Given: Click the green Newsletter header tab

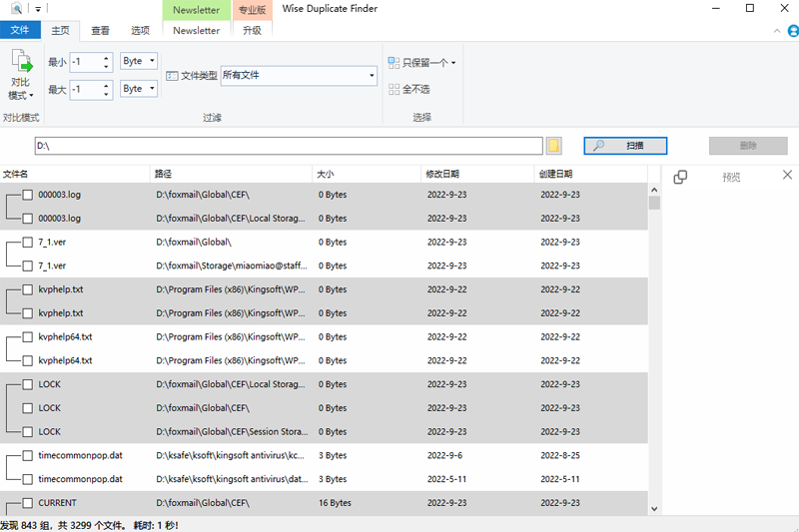Looking at the screenshot, I should tap(196, 10).
